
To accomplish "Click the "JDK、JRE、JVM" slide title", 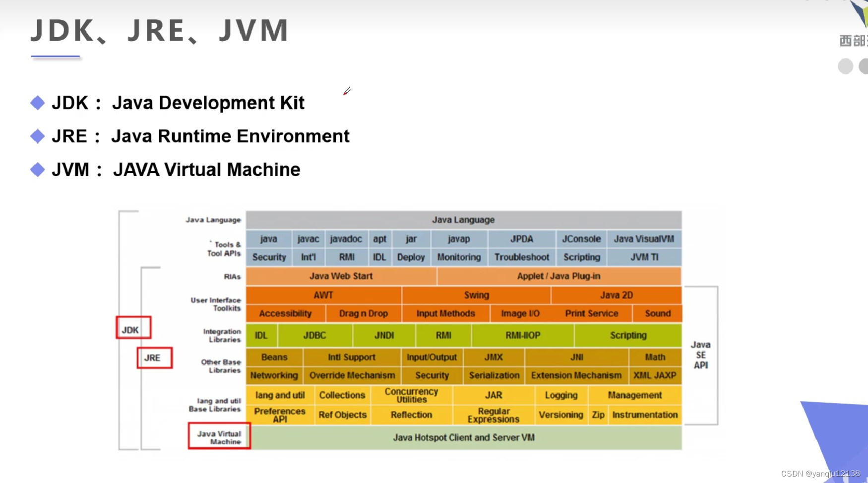I will 160,30.
